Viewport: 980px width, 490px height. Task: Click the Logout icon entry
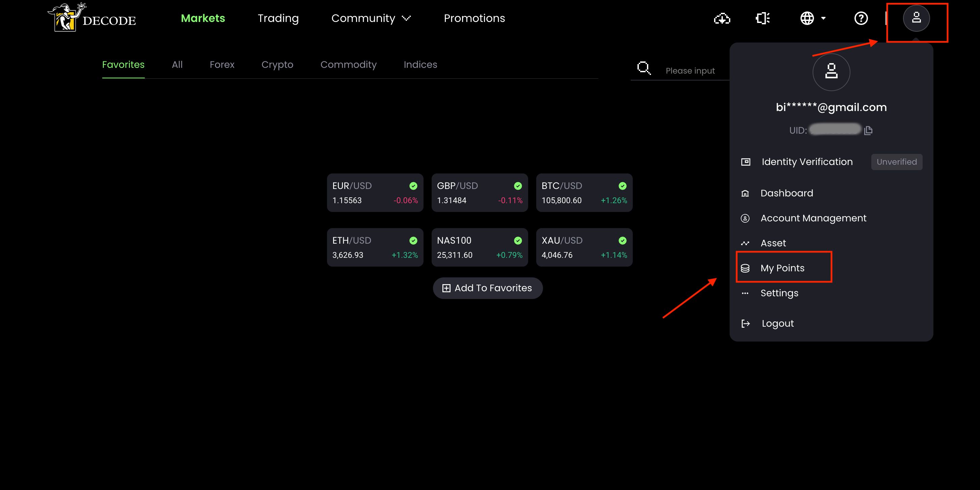click(x=746, y=323)
